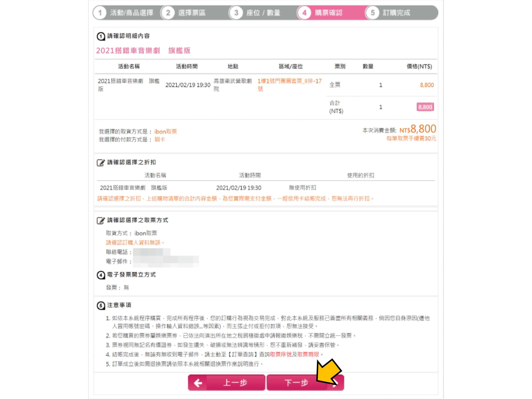
Task: Open the 取票序號 red link
Action: (x=281, y=354)
